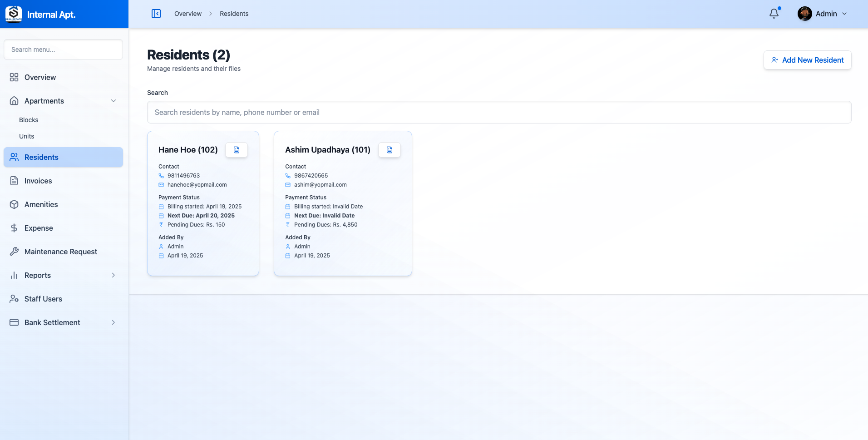
Task: Collapse the sidebar using the panel toggle
Action: [156, 14]
